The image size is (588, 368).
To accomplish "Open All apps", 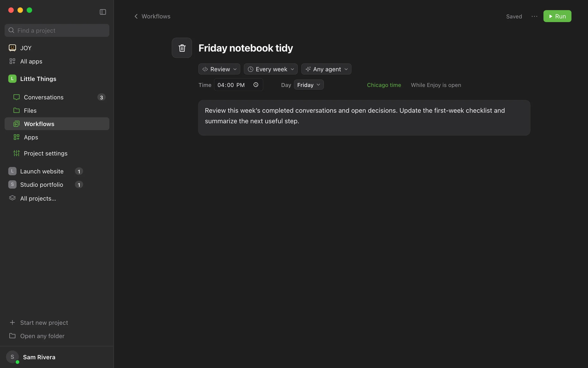I will tap(57, 61).
